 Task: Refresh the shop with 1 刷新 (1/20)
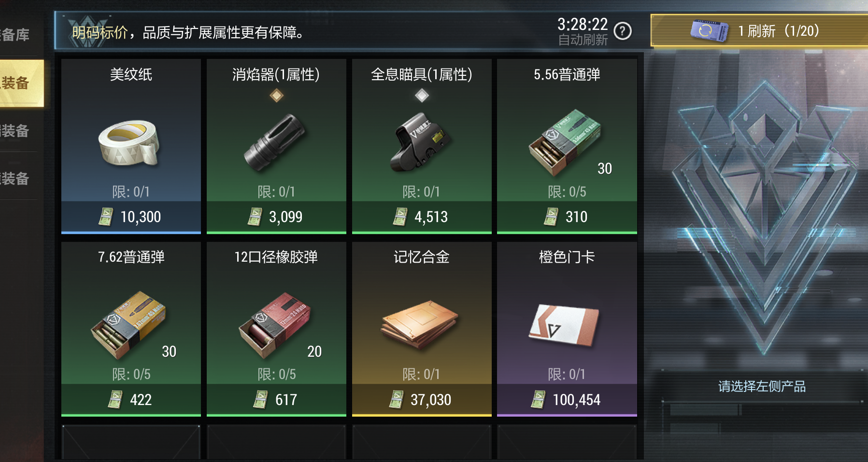(x=759, y=31)
